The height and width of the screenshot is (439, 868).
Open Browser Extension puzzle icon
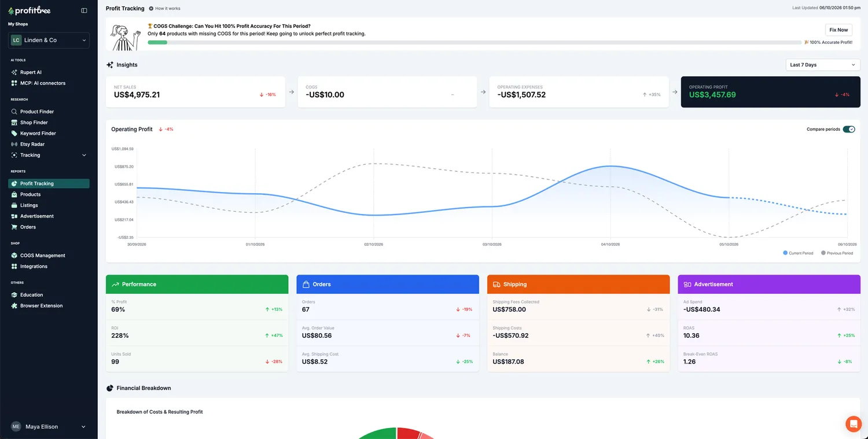point(14,306)
